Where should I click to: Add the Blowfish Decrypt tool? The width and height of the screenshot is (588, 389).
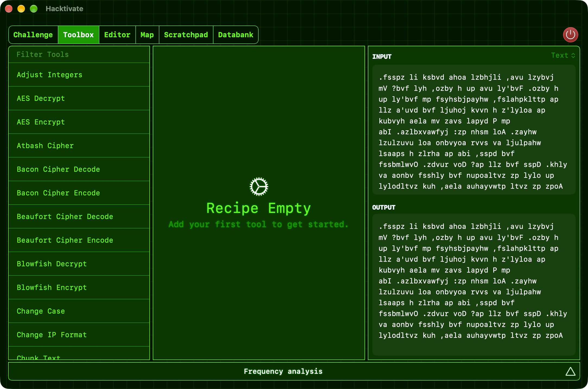pyautogui.click(x=79, y=264)
